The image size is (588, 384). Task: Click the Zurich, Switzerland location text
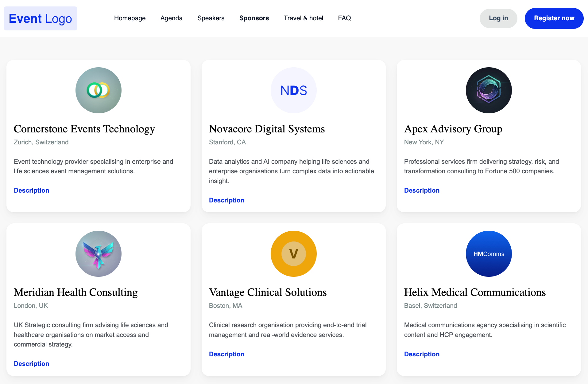(41, 142)
